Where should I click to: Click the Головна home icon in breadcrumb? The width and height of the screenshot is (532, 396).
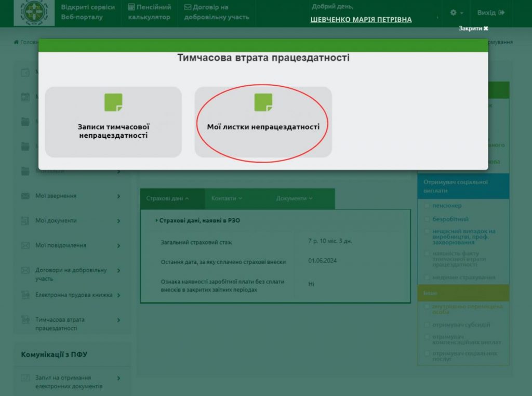[x=17, y=42]
